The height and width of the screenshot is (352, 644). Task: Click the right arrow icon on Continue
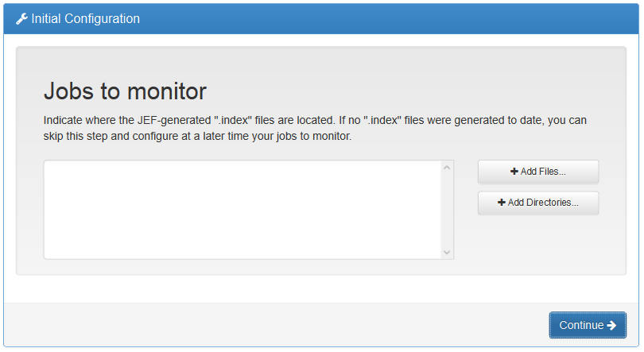tap(611, 325)
